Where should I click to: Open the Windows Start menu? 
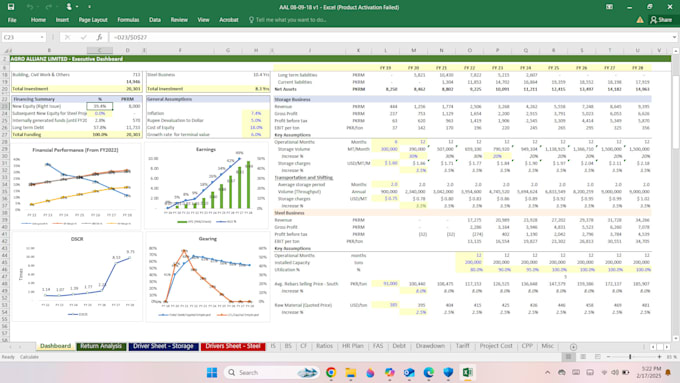click(212, 373)
